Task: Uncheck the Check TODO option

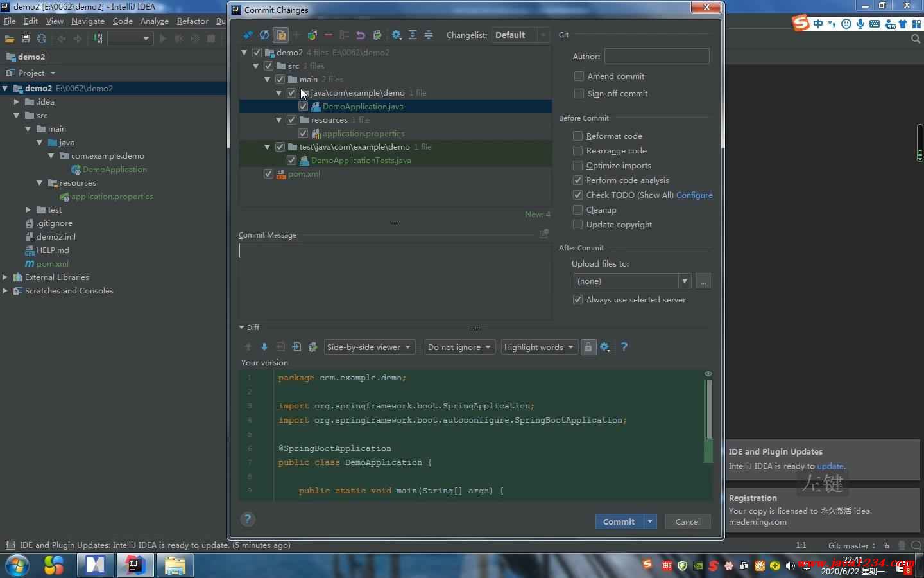Action: tap(577, 195)
